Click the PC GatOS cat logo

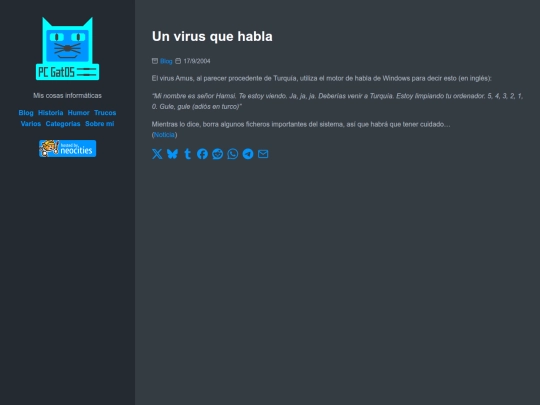68,49
